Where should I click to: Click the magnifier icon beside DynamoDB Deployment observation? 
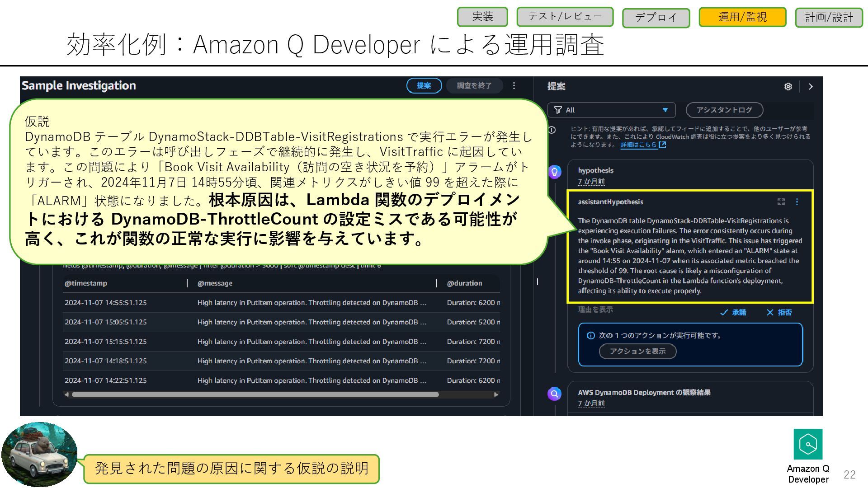click(555, 394)
